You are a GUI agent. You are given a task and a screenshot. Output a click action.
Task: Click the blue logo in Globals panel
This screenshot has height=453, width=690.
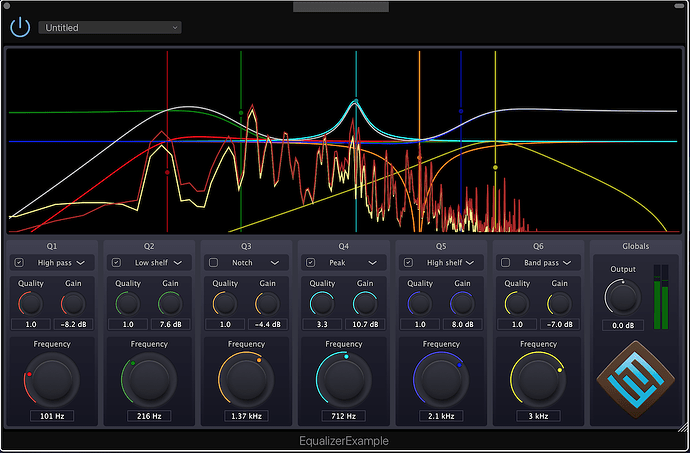click(x=636, y=381)
